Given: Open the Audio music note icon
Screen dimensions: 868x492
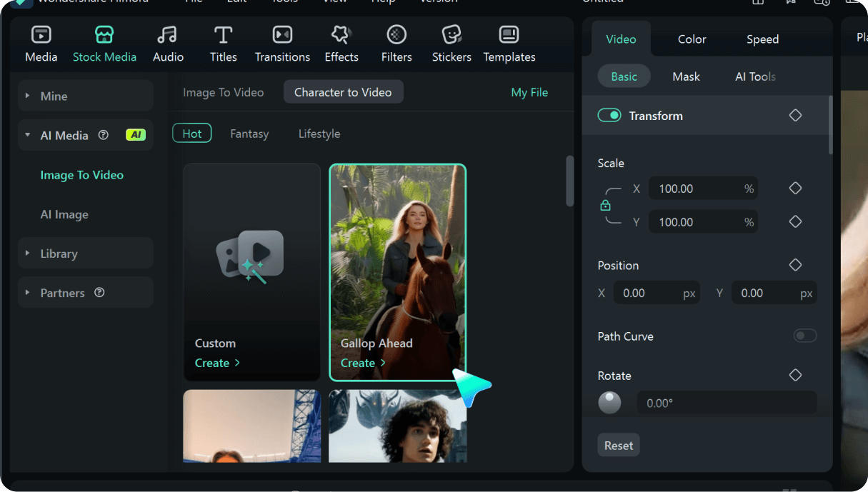Looking at the screenshot, I should pyautogui.click(x=168, y=34).
